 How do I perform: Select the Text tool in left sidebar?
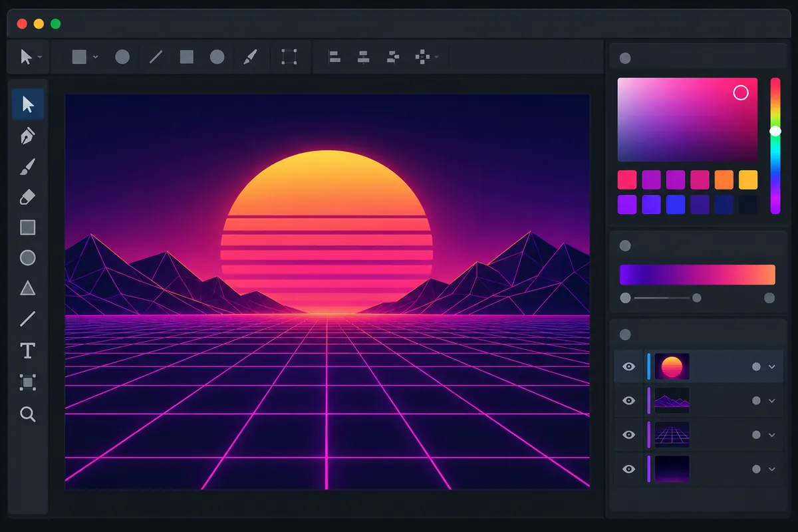[27, 350]
